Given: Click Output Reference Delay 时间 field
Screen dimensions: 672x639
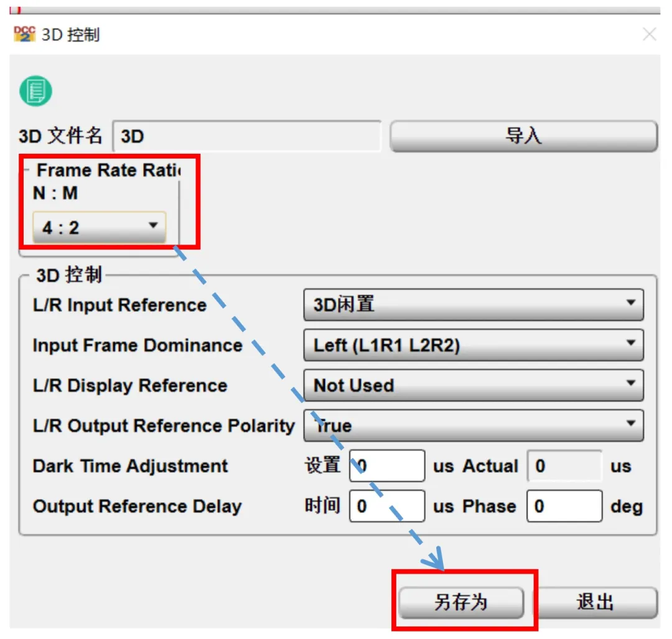Looking at the screenshot, I should point(387,506).
